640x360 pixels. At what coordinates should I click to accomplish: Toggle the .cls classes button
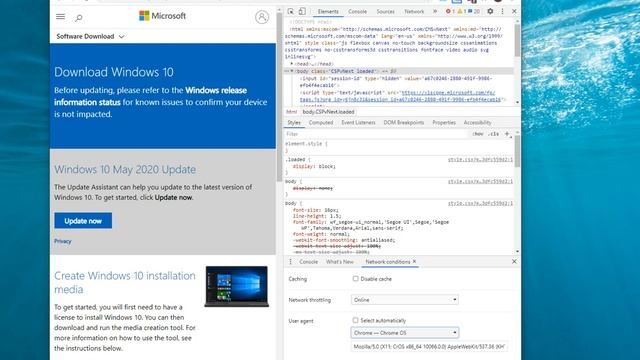(493, 134)
